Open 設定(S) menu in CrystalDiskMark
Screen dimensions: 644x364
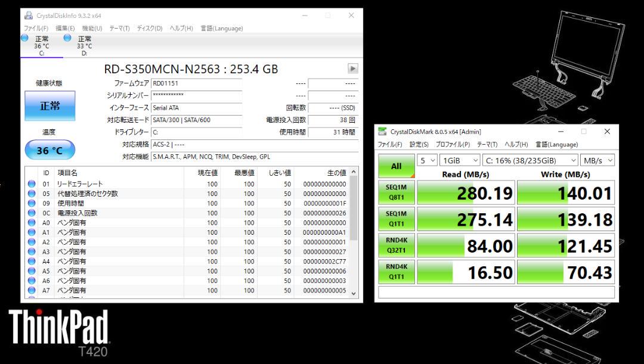pos(419,144)
